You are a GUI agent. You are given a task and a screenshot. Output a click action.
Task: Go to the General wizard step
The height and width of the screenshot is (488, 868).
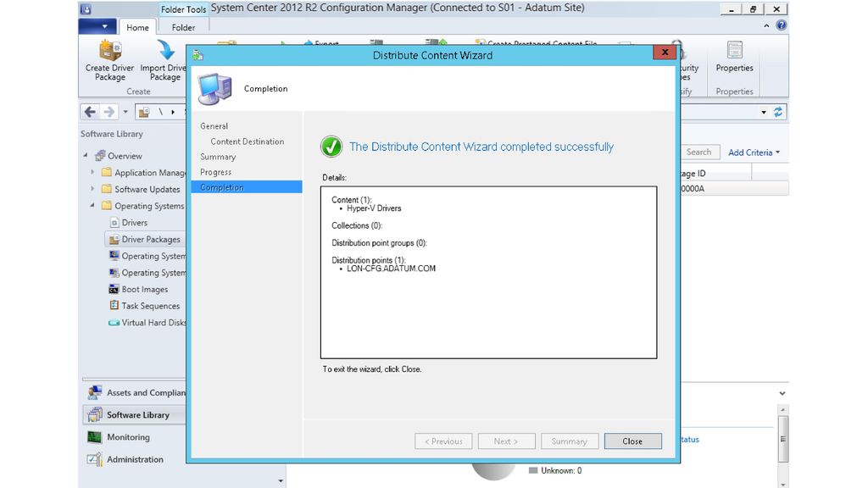(214, 126)
